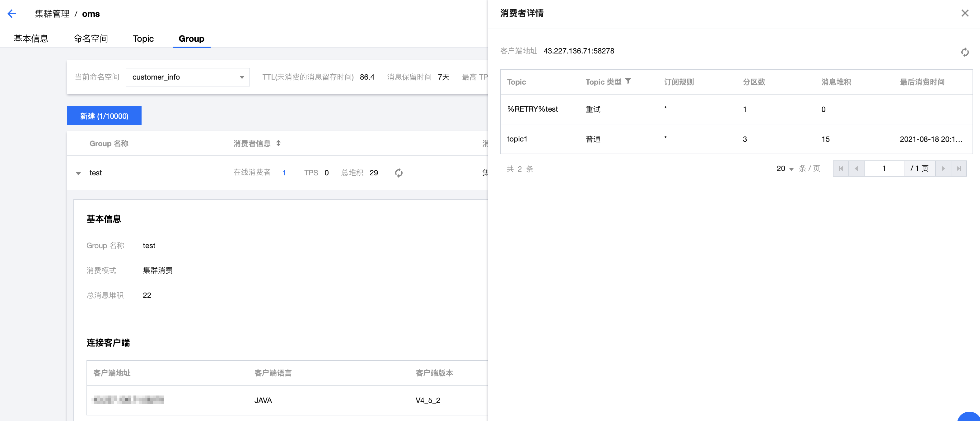Collapse the test group row
The image size is (980, 421).
(78, 173)
